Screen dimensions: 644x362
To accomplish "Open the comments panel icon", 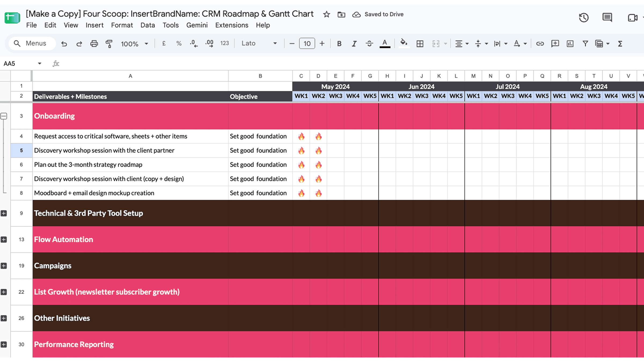I will point(607,18).
